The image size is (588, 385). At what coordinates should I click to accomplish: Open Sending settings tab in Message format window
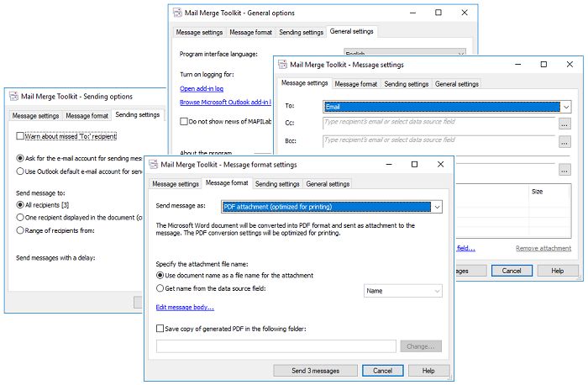[x=277, y=184]
